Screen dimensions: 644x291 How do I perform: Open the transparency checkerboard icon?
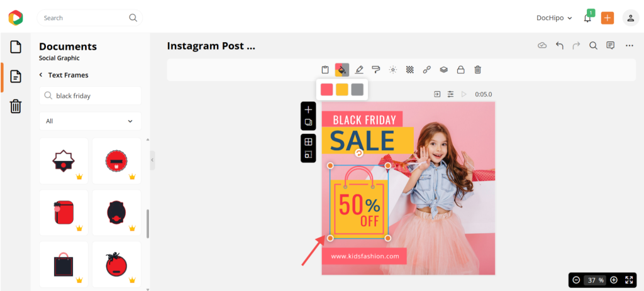tap(410, 70)
